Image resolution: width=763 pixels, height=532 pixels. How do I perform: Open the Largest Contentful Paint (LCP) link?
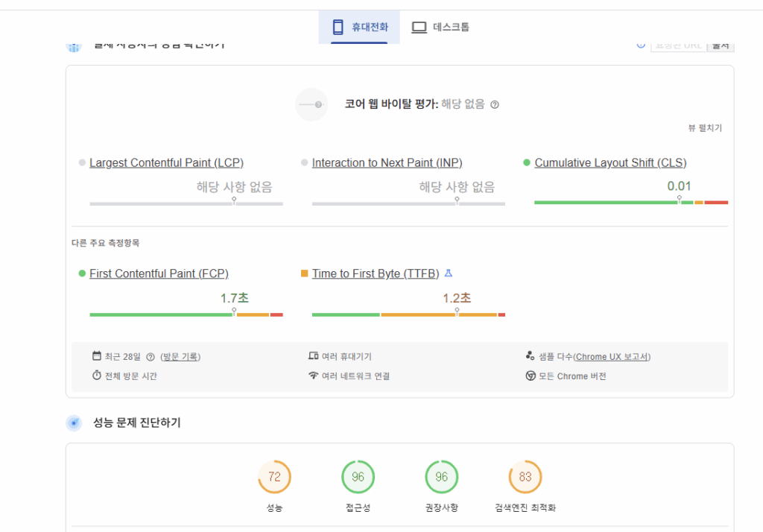point(166,163)
